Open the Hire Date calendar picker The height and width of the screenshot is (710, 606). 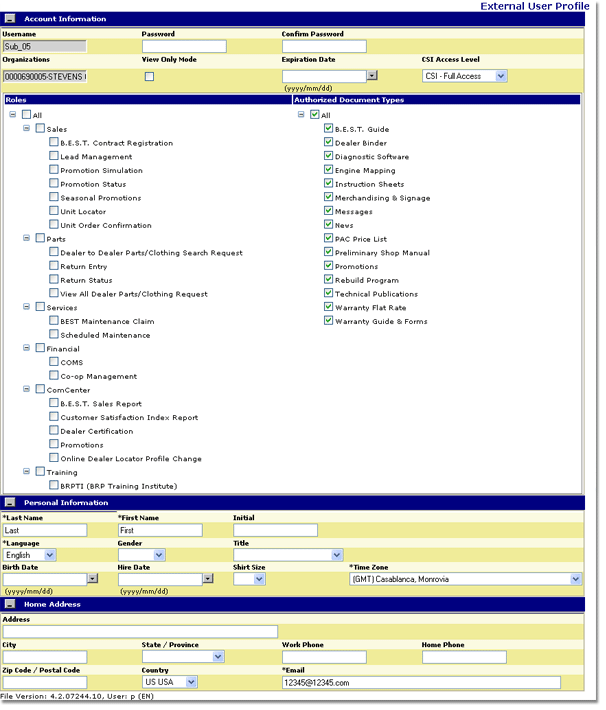(x=208, y=578)
